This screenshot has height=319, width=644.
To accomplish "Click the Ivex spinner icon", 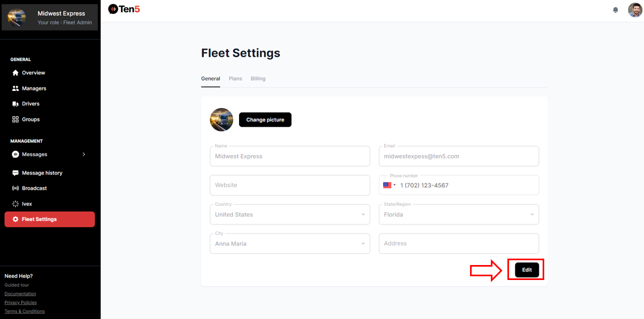I will [15, 204].
